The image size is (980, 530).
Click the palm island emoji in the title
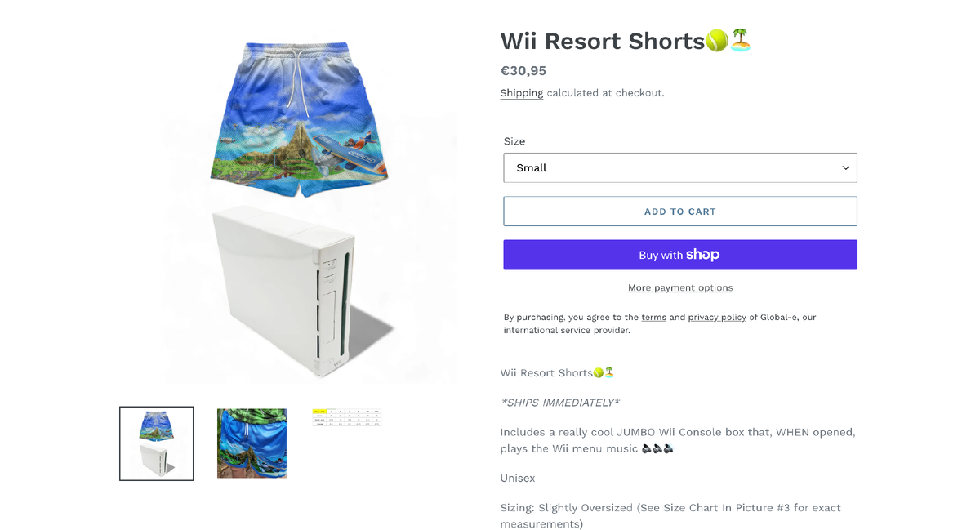click(741, 41)
